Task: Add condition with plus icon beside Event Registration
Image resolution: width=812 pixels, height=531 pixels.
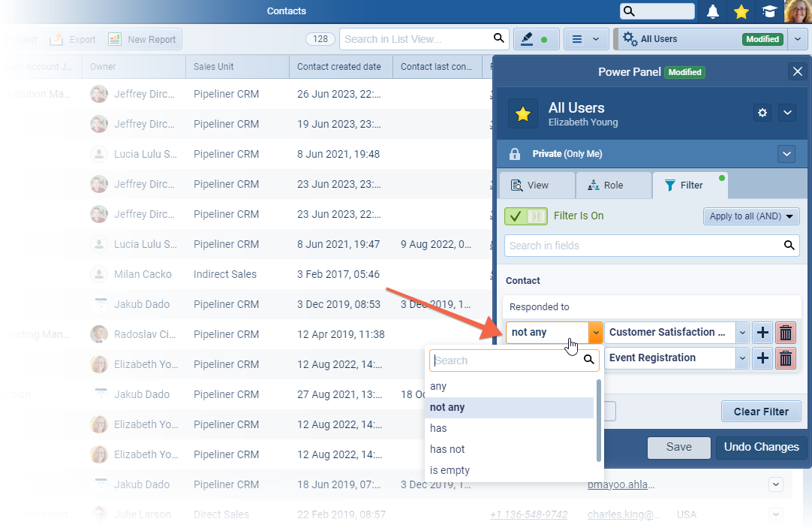Action: click(762, 358)
